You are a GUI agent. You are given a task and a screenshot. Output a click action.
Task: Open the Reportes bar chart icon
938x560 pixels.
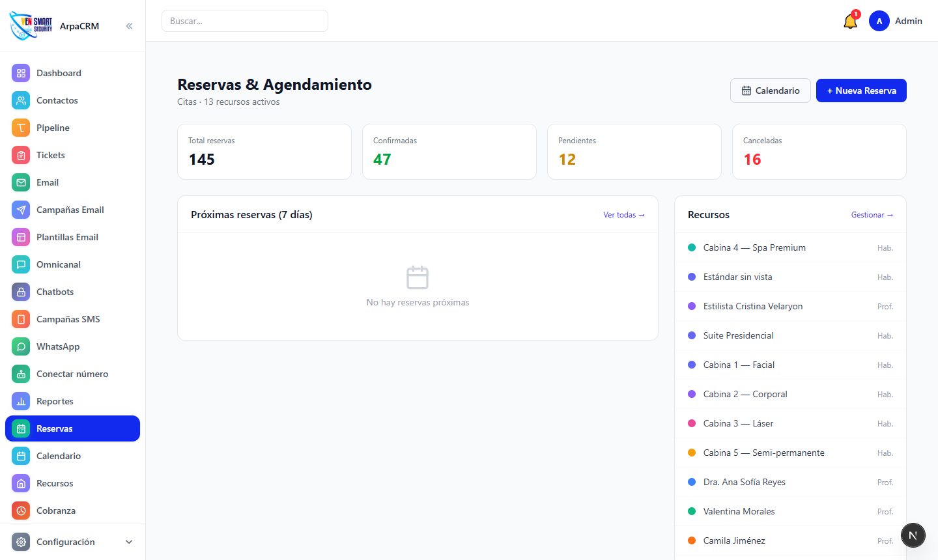coord(21,401)
